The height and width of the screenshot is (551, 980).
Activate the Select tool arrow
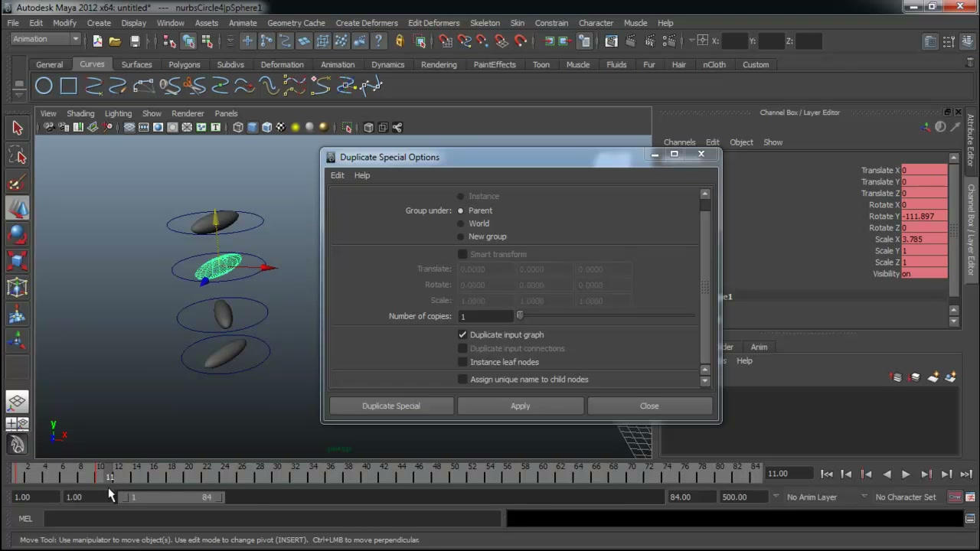[x=18, y=129]
